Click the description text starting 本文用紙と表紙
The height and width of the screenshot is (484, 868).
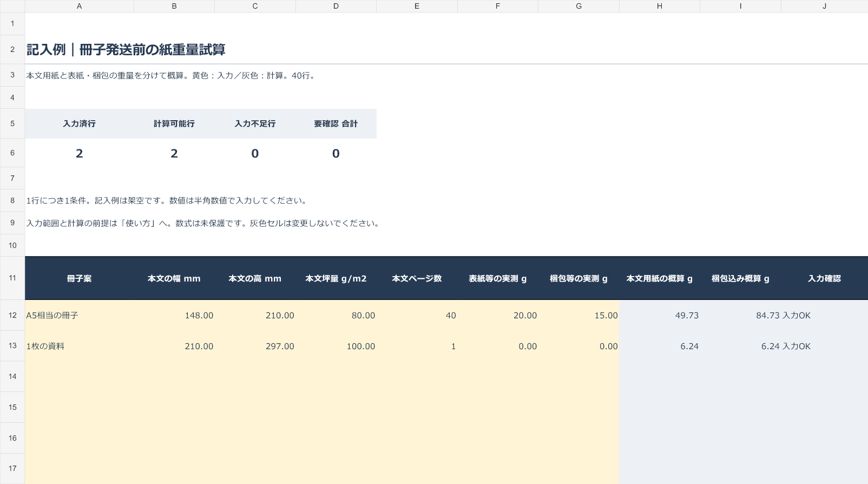click(172, 76)
